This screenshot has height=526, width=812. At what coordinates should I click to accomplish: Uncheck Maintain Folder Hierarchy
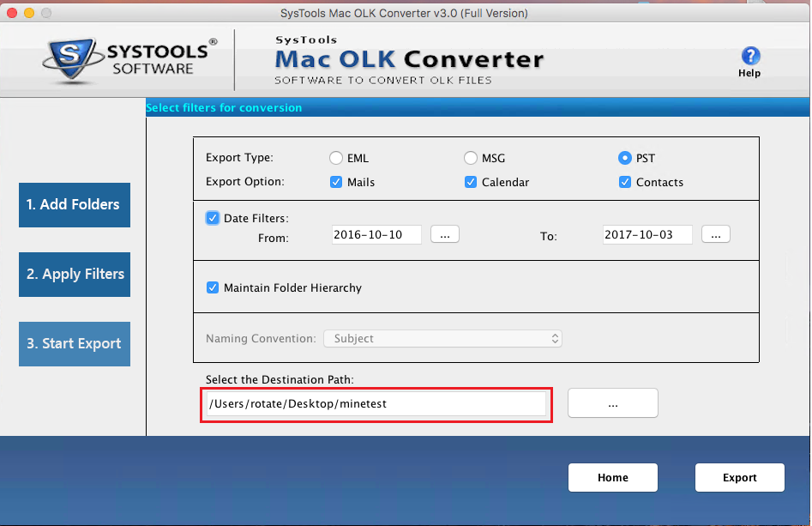(213, 287)
